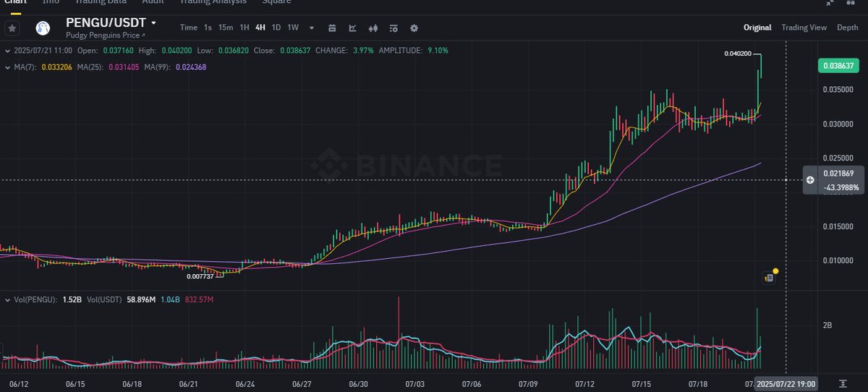Screen dimensions: 868x392
Task: Click the Vol(PENGU) value 1.52B
Action: point(72,299)
